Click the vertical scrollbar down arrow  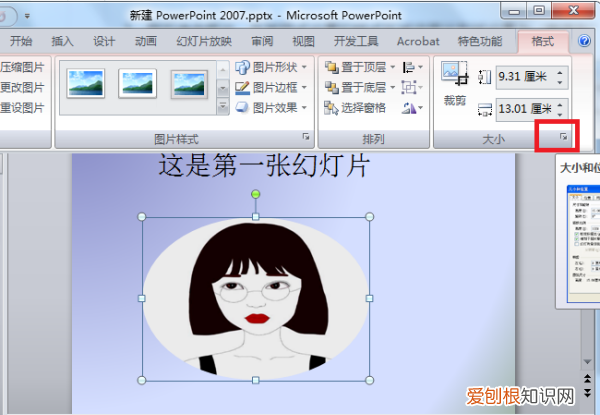coord(587,361)
